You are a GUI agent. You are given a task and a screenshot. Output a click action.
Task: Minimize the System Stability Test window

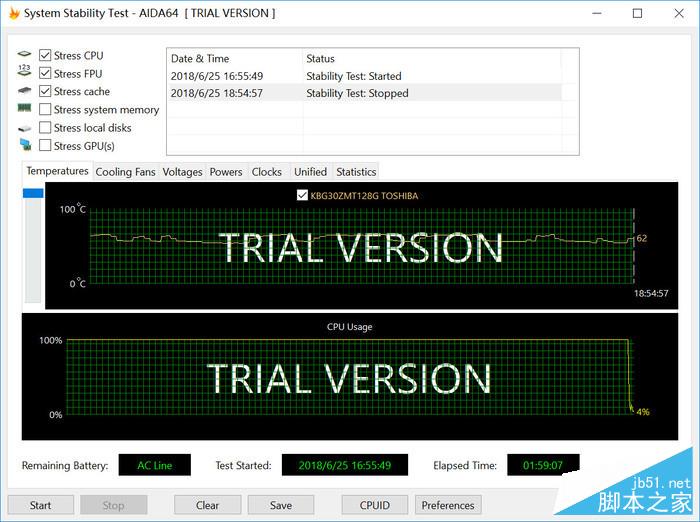tap(597, 13)
